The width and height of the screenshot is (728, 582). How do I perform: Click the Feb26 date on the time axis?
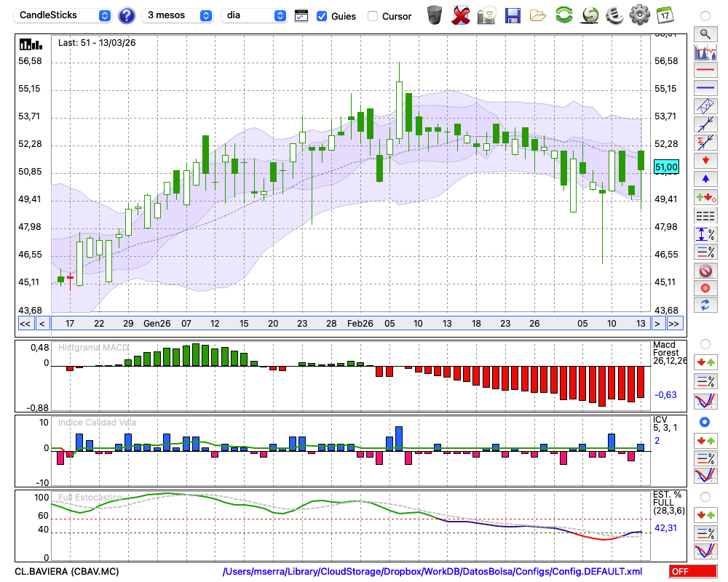click(x=360, y=324)
